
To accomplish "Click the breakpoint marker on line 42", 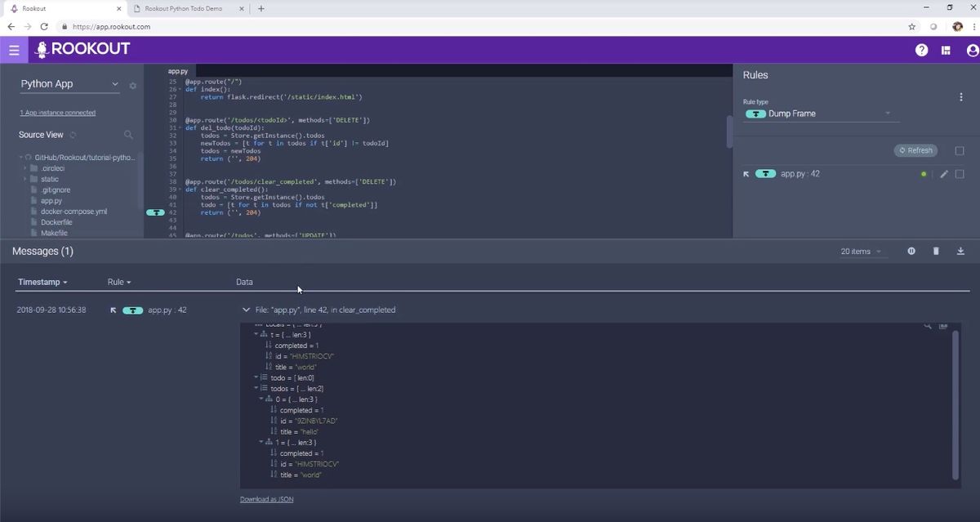I will click(x=155, y=212).
